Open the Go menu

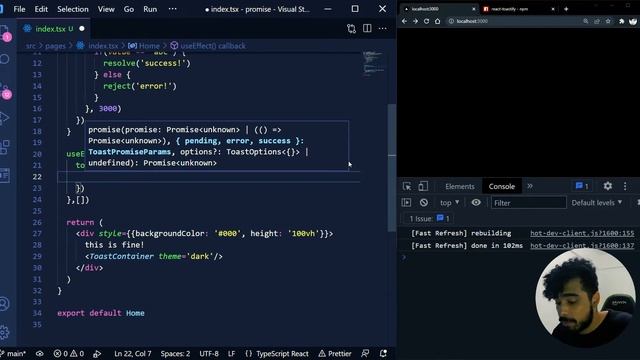point(129,9)
